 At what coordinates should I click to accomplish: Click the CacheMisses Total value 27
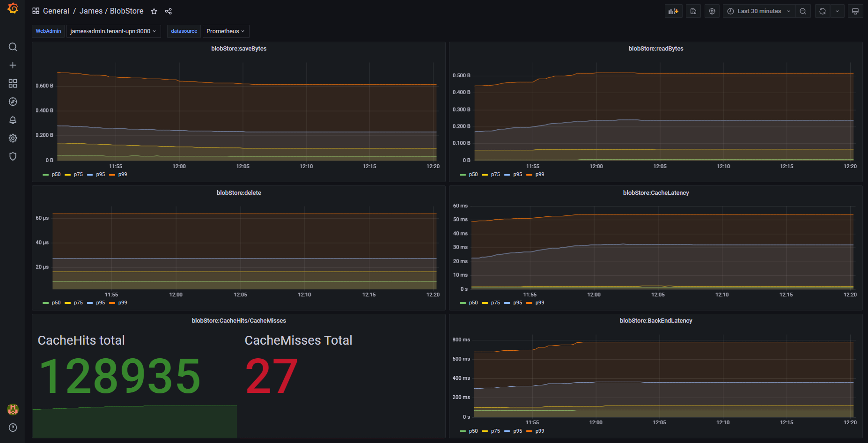coord(272,376)
